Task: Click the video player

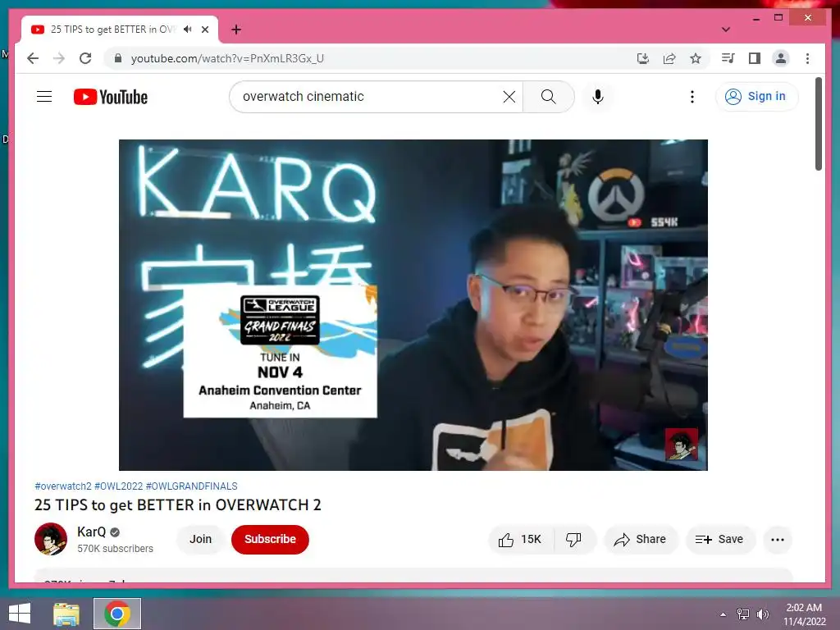Action: [413, 305]
